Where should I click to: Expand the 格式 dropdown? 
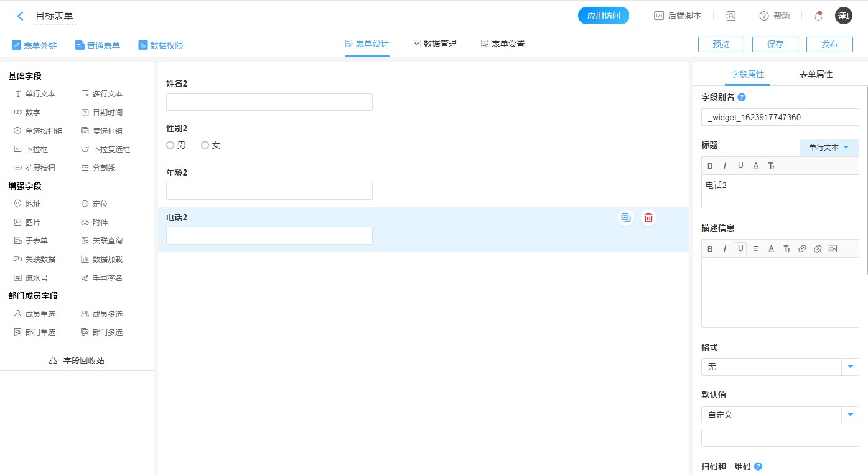click(x=850, y=367)
